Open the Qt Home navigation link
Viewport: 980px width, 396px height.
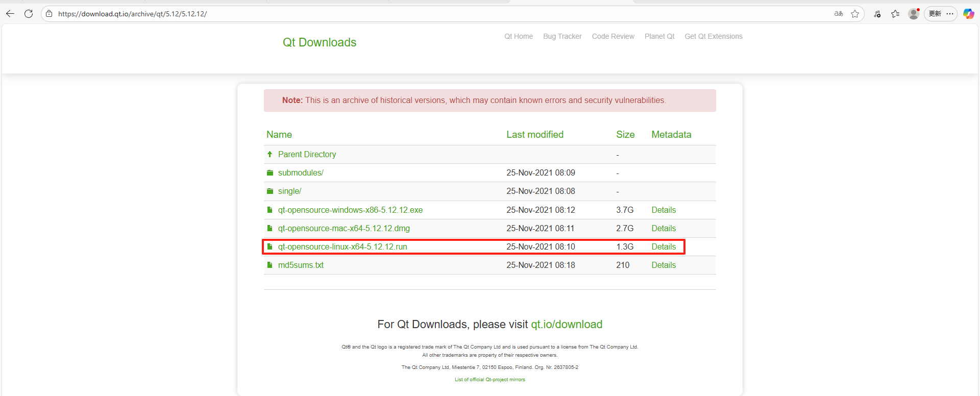tap(518, 36)
